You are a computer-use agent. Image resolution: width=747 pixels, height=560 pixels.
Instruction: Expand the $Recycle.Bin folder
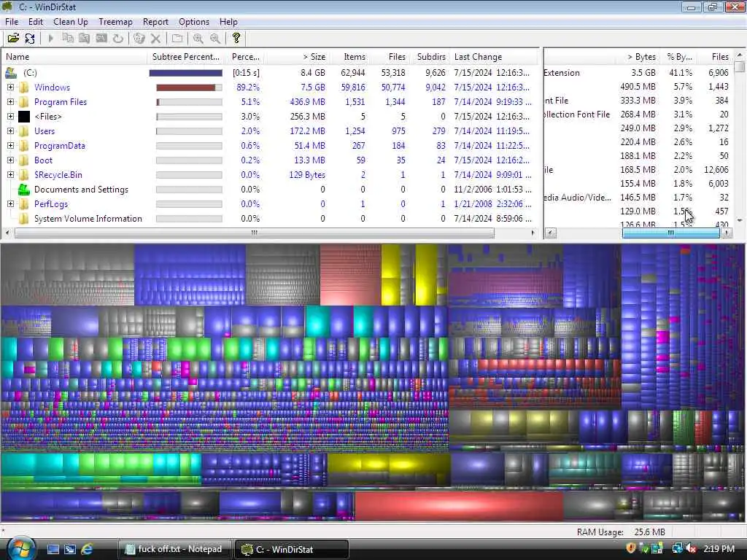10,175
